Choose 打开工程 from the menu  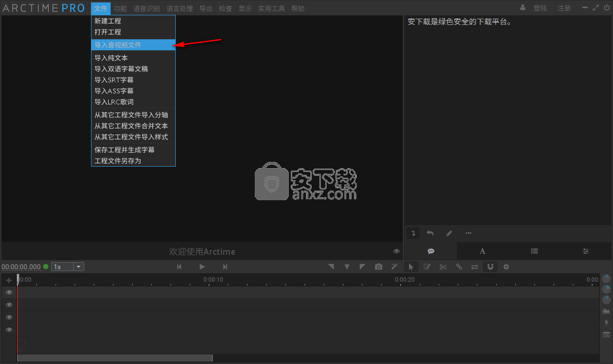pos(134,32)
